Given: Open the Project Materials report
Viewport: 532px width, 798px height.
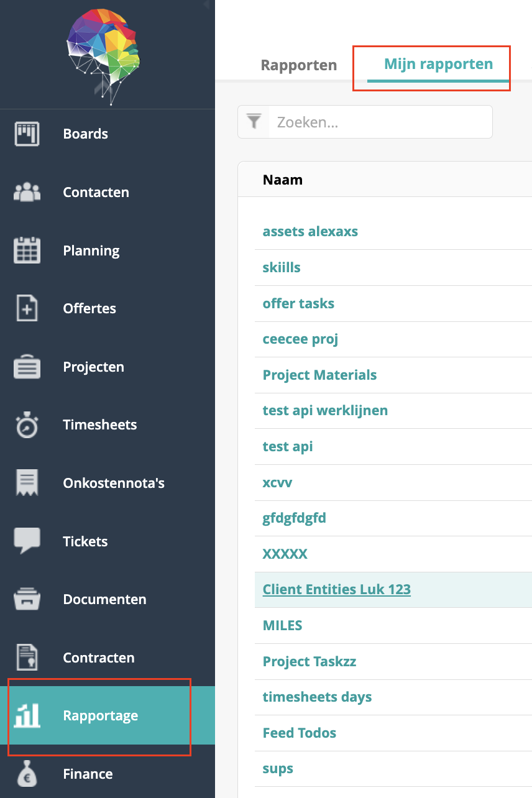Looking at the screenshot, I should [319, 375].
